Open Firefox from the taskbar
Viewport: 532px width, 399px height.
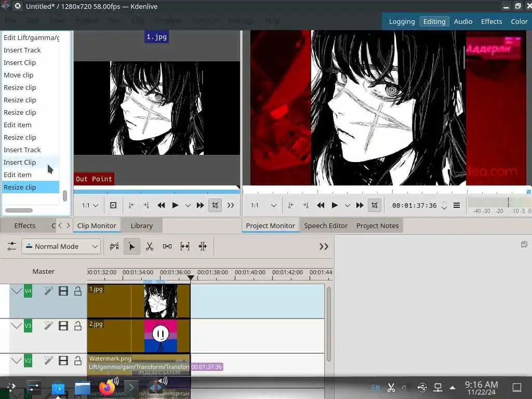(107, 388)
